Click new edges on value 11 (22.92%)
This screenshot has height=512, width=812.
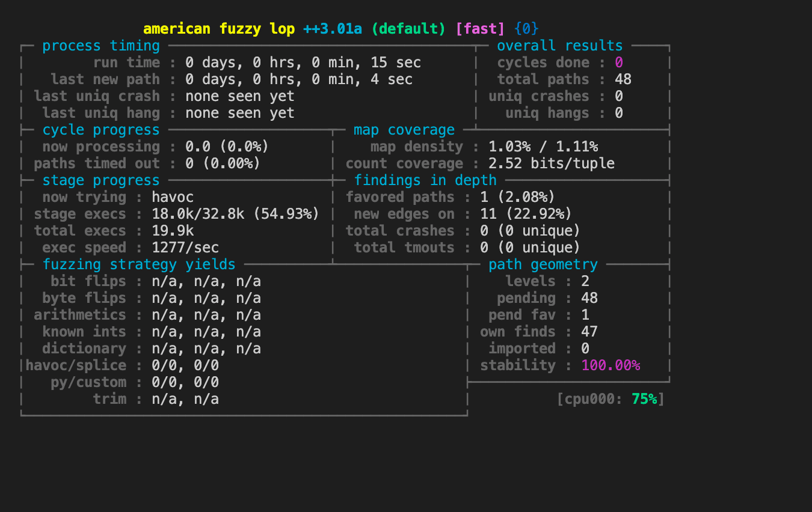coord(526,214)
